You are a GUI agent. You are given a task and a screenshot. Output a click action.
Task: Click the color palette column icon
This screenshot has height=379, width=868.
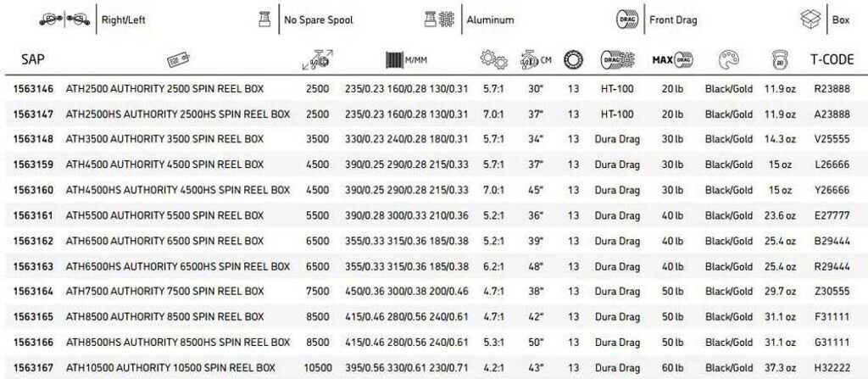click(728, 60)
